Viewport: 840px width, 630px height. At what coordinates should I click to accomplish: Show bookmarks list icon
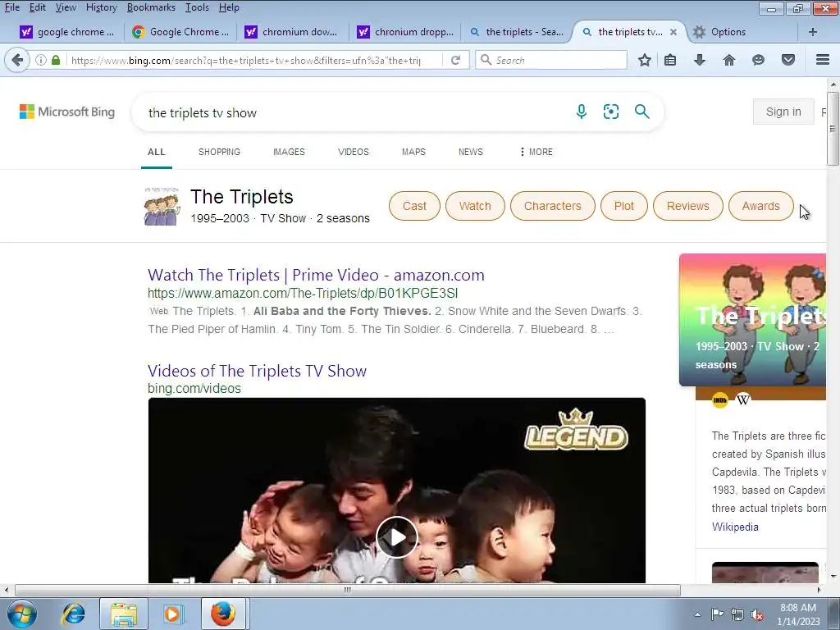670,60
